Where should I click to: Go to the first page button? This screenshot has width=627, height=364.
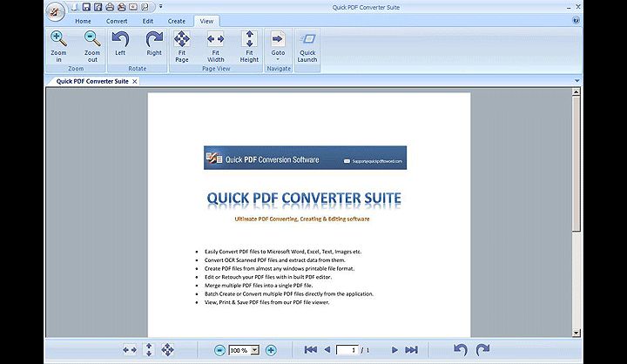[x=310, y=350]
